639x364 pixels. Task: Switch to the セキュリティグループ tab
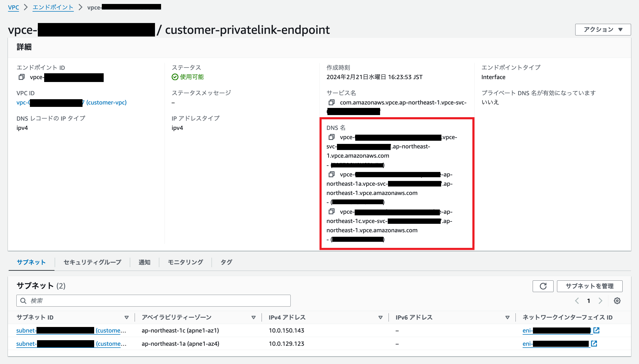92,262
